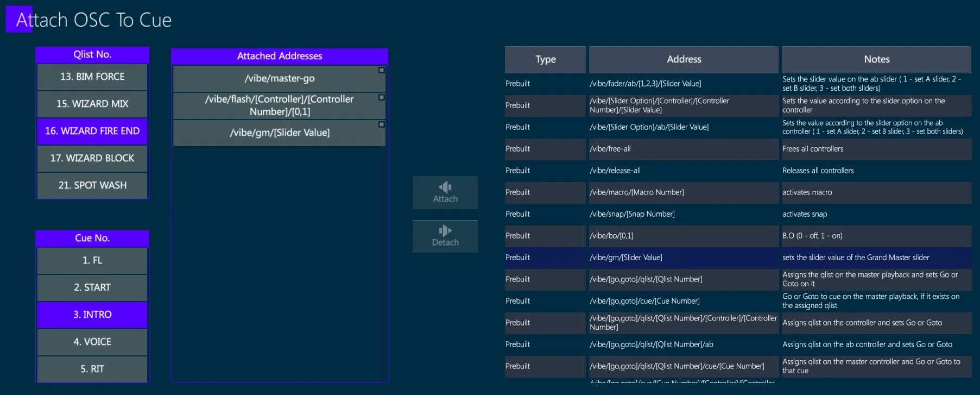Select /vibe/[go,goto]/qlist/[Qlist Number]/ab address
The image size is (980, 395).
click(684, 344)
